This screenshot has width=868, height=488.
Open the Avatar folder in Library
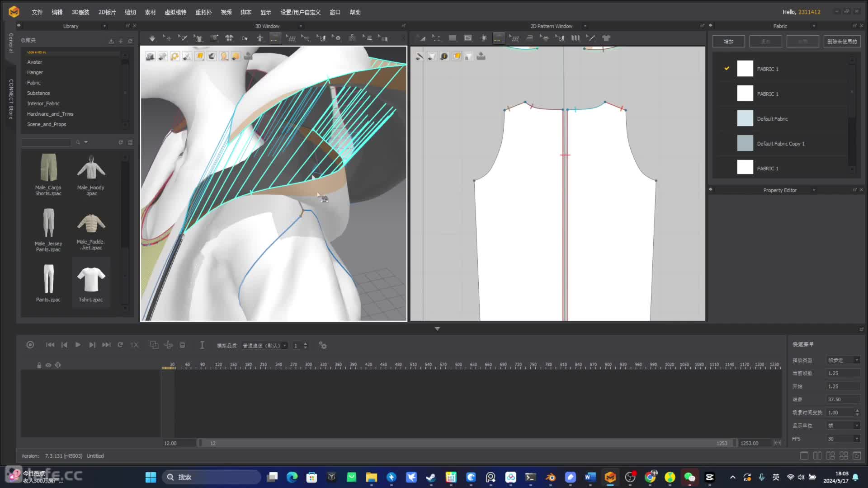[34, 62]
